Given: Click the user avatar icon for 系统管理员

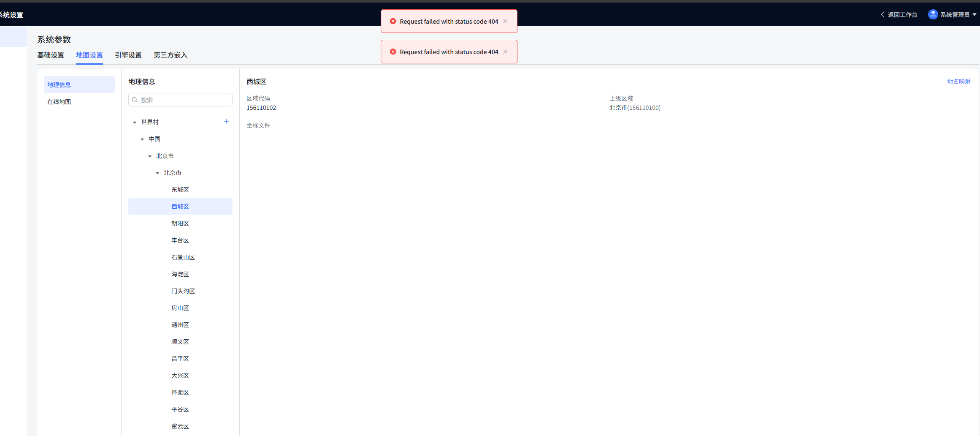Looking at the screenshot, I should [x=933, y=14].
